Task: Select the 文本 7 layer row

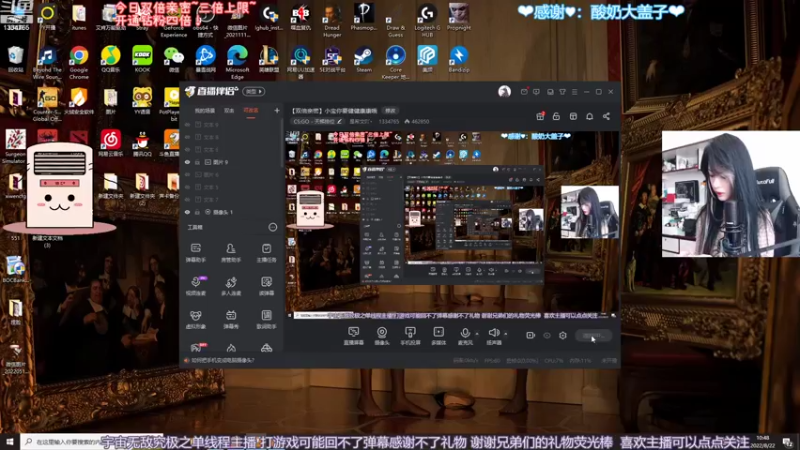Action: click(x=232, y=199)
